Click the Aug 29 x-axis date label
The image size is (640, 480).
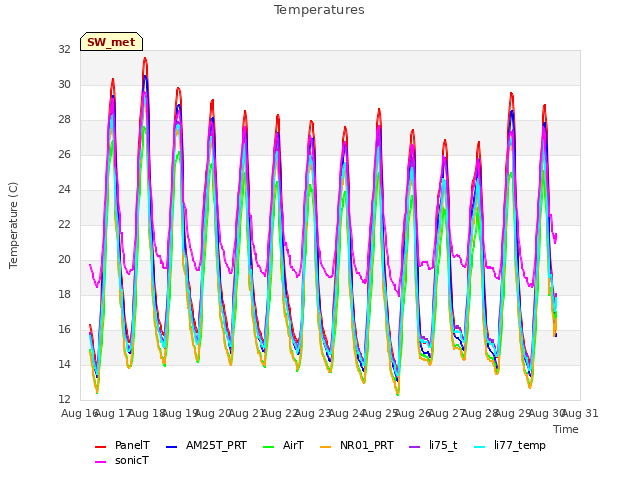click(x=513, y=413)
